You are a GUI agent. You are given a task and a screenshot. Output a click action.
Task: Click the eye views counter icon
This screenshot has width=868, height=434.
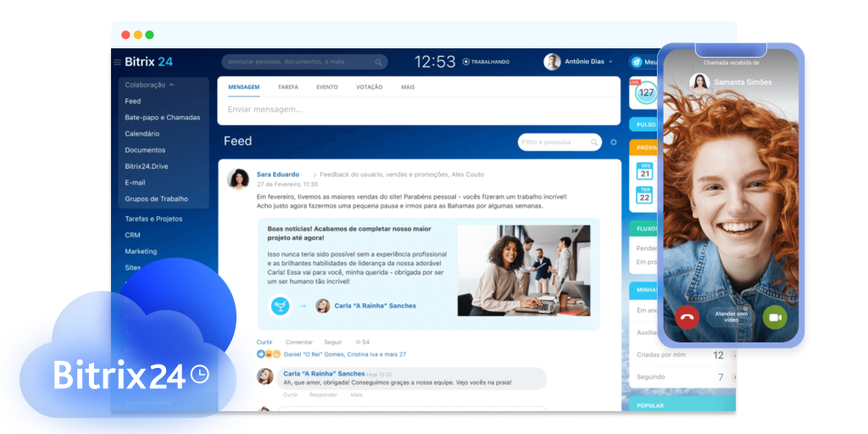click(x=358, y=342)
